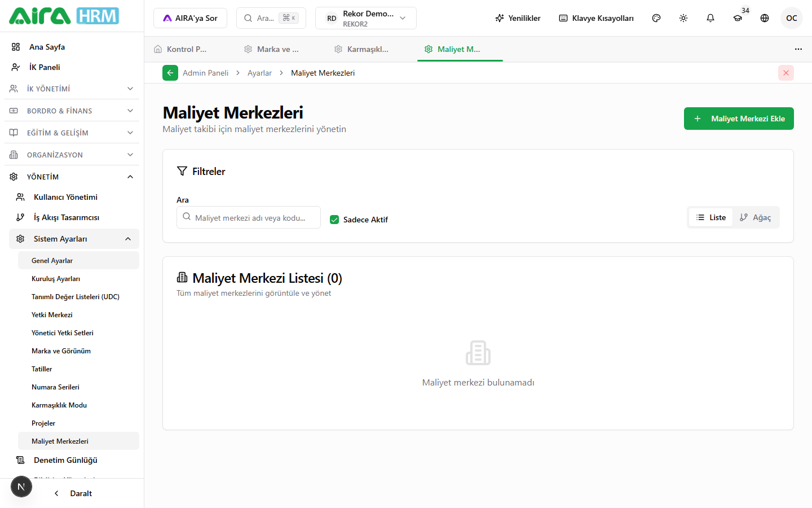Screen dimensions: 812x508
Task: Click Ana Sayfa dashboard icon
Action: 16,47
